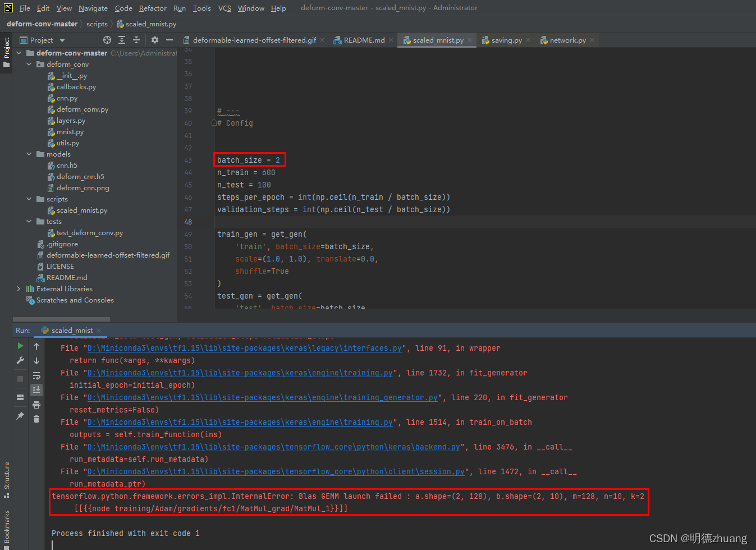Click the Select Opened File target icon

coord(107,40)
